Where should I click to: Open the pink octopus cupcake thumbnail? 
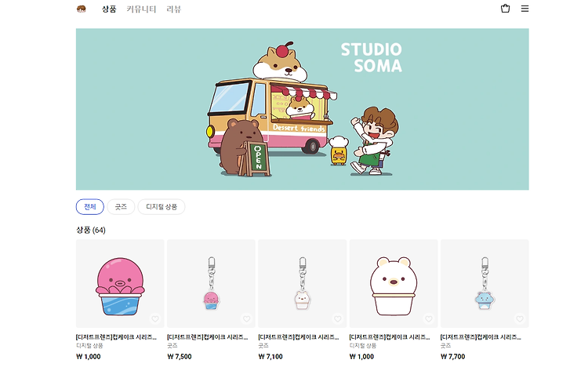[x=120, y=284]
